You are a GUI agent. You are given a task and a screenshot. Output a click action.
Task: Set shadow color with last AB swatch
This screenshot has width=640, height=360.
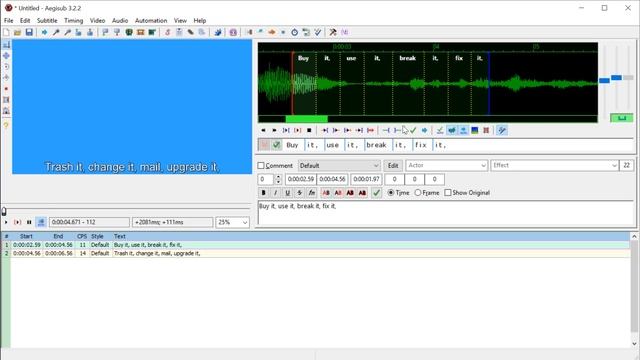pos(362,193)
